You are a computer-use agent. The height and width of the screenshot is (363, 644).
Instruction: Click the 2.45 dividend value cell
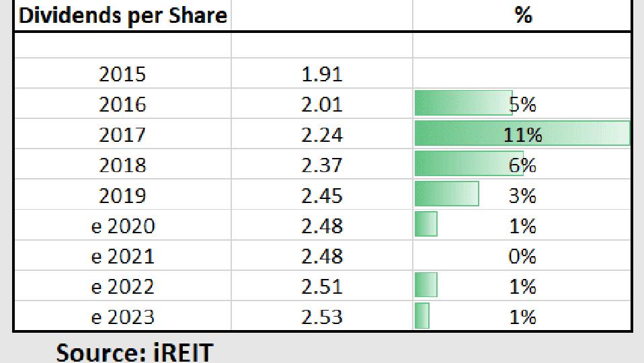click(x=321, y=196)
